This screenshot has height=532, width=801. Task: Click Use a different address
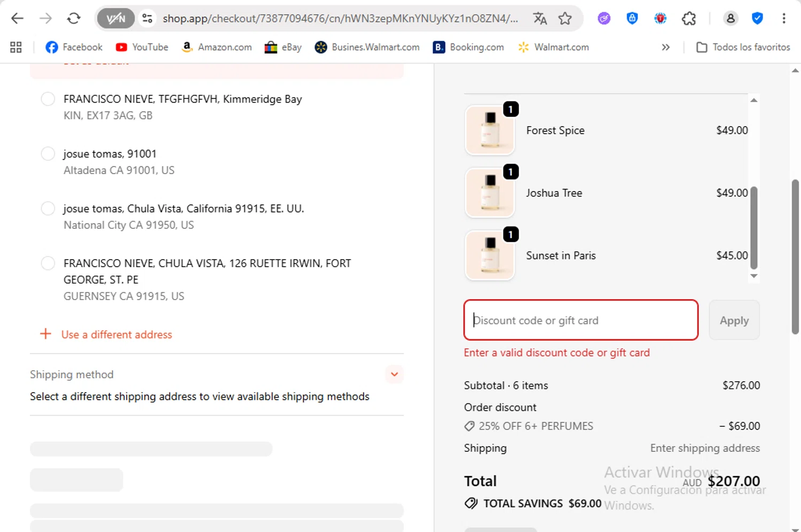point(106,334)
